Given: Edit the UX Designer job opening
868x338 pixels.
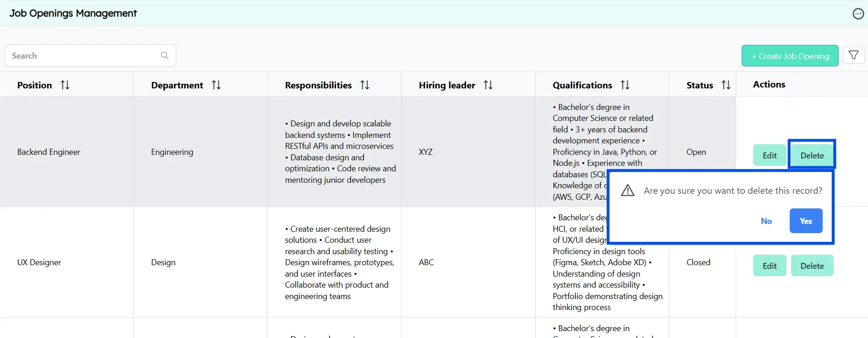Looking at the screenshot, I should click(x=769, y=266).
